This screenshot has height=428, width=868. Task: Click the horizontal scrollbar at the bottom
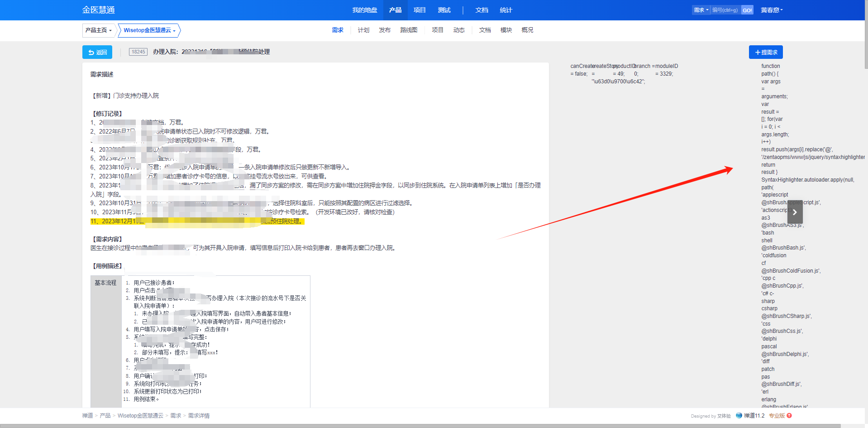click(420, 426)
